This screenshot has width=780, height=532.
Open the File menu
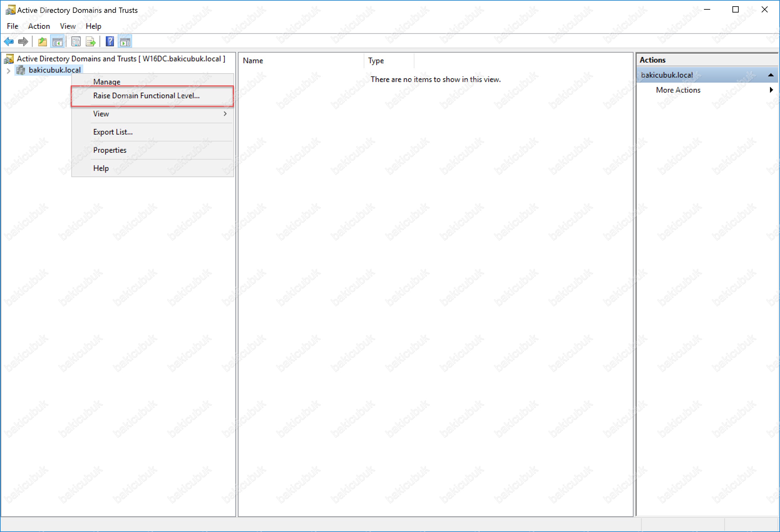click(x=13, y=26)
